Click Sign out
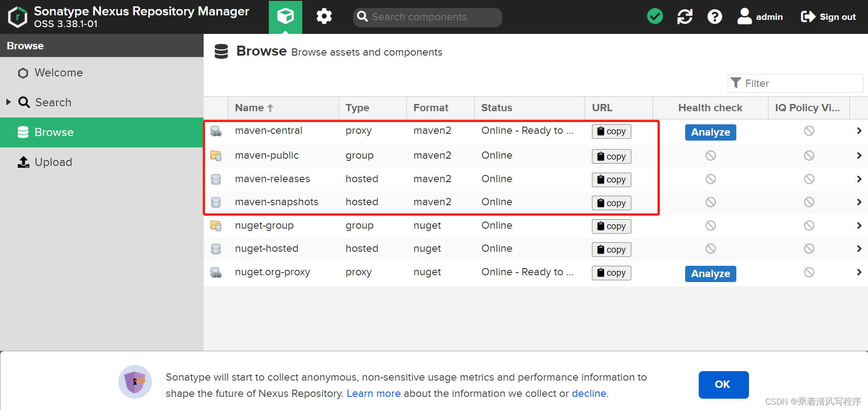868x410 pixels. click(x=828, y=17)
